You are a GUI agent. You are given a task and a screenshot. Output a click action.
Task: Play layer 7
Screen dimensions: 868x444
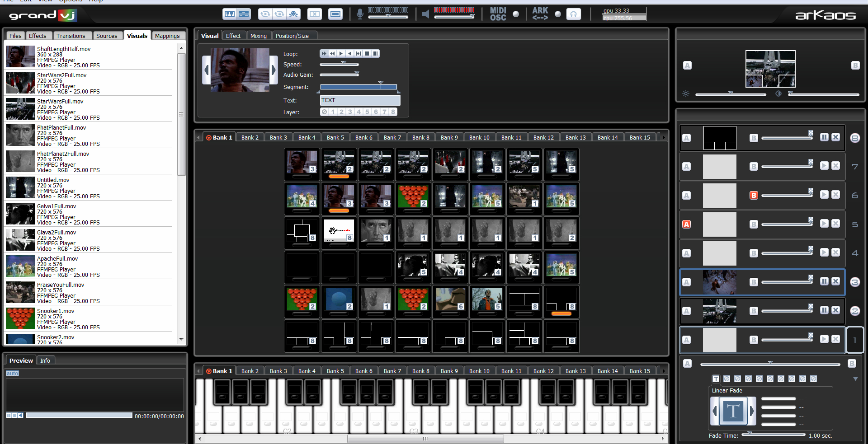pos(824,166)
